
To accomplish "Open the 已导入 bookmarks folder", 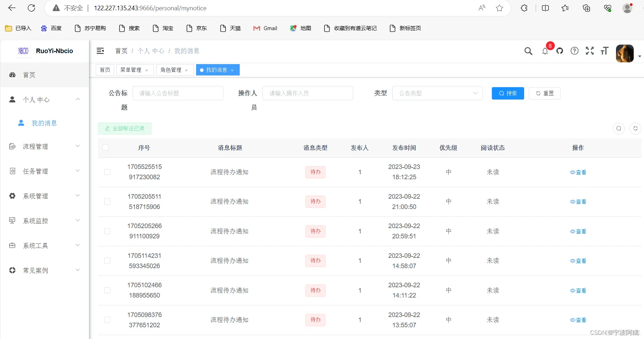I will click(18, 28).
